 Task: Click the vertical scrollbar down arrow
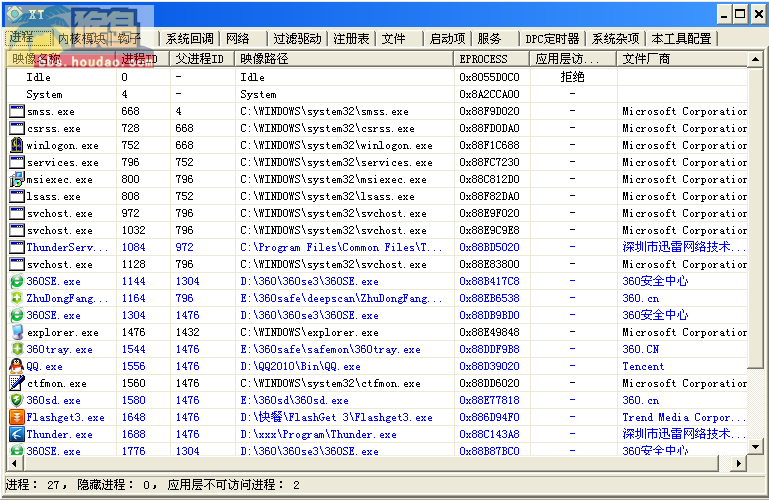[x=755, y=447]
